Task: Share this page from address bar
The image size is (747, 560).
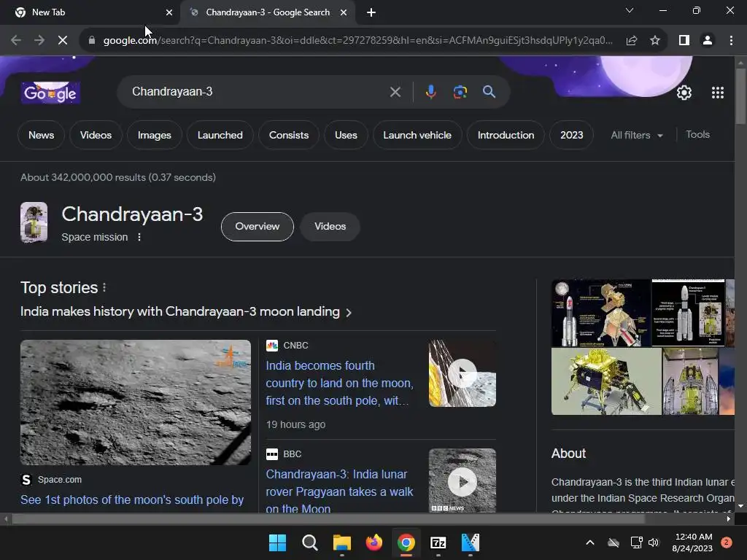Action: pos(632,41)
